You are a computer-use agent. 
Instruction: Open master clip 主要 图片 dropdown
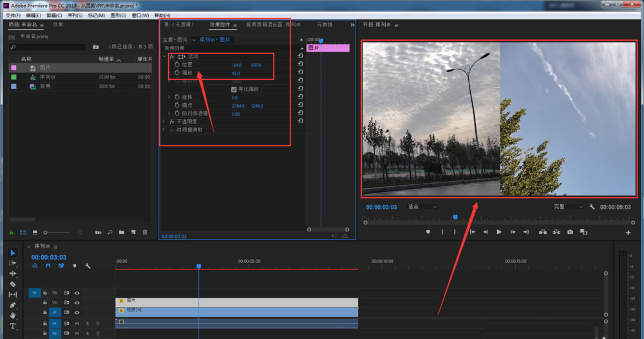[x=194, y=40]
